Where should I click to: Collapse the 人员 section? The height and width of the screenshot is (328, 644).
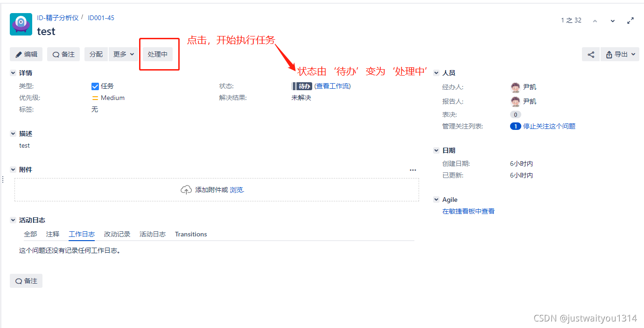tap(436, 73)
